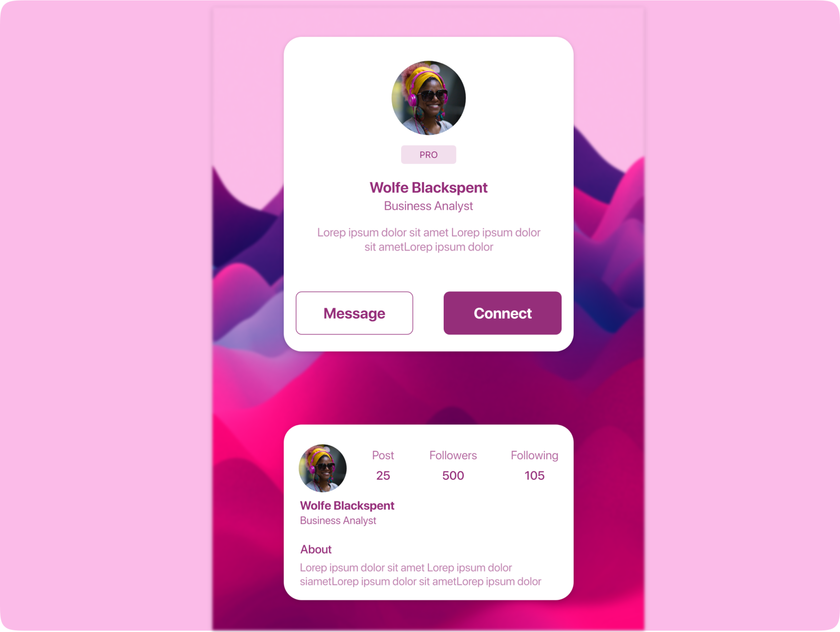Image resolution: width=840 pixels, height=632 pixels.
Task: Open the large profile avatar photo
Action: pos(428,98)
